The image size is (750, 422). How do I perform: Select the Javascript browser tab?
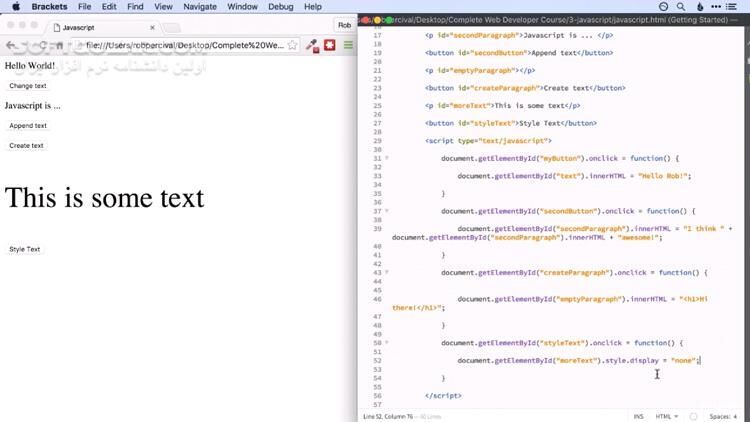[103, 28]
